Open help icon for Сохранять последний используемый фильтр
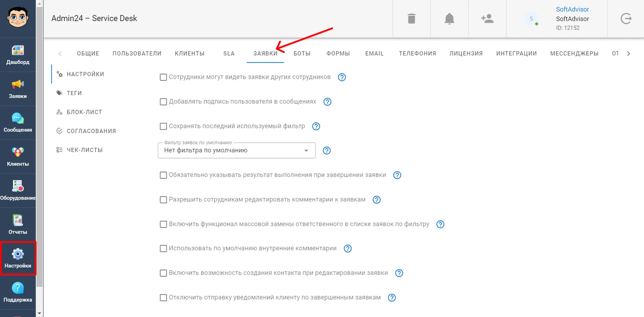This screenshot has height=317, width=644. [316, 126]
